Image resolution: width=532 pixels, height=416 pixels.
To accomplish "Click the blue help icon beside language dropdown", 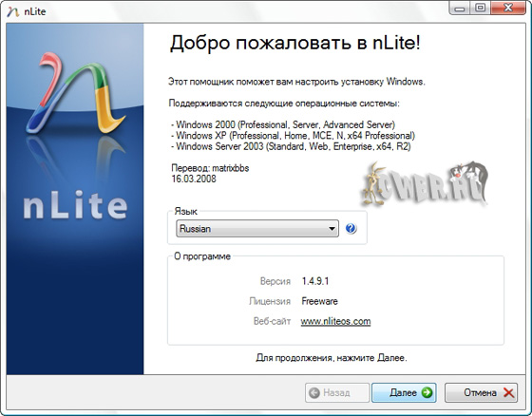I will click(x=351, y=228).
